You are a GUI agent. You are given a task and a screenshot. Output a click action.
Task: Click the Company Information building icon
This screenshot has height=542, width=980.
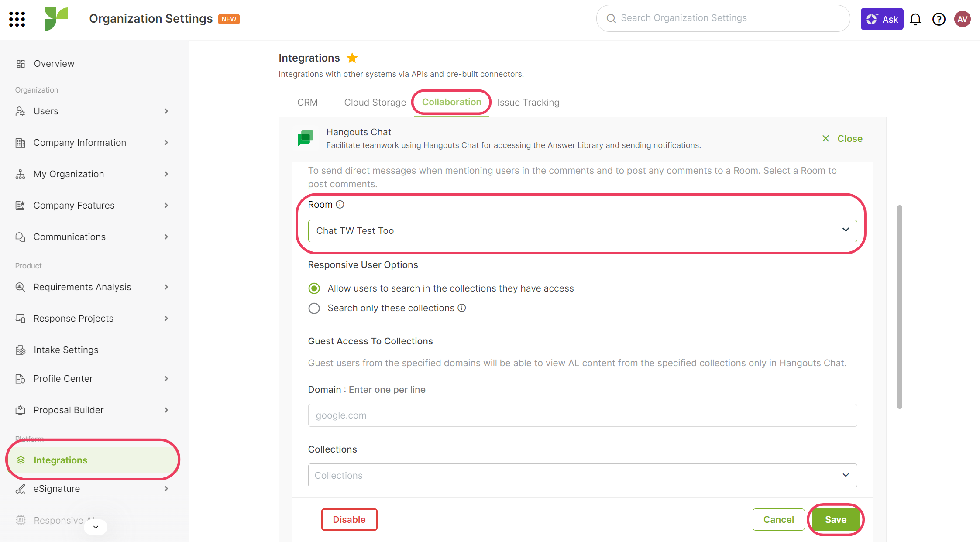21,143
